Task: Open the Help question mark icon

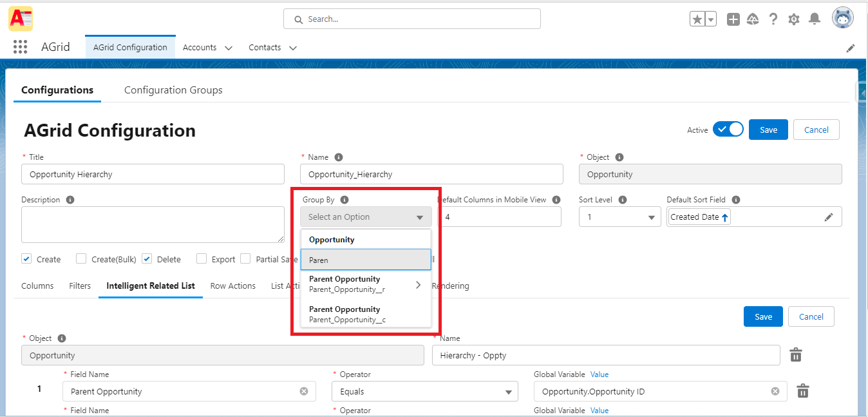Action: point(773,19)
